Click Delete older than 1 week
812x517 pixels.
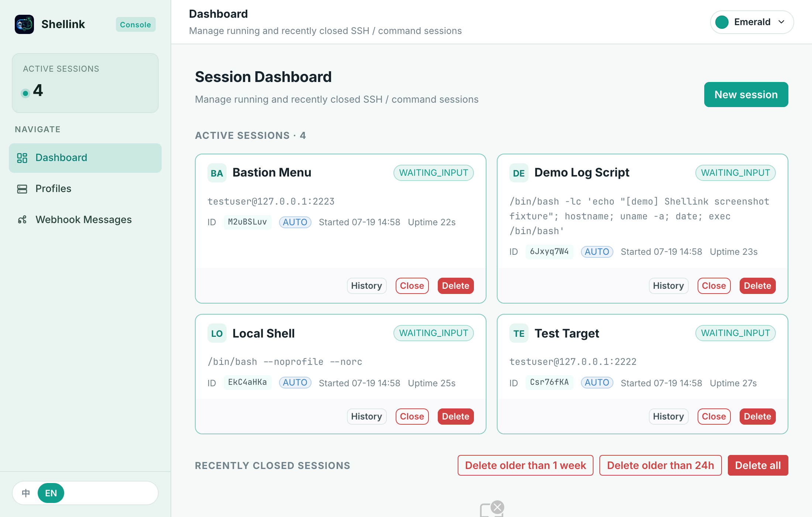525,465
